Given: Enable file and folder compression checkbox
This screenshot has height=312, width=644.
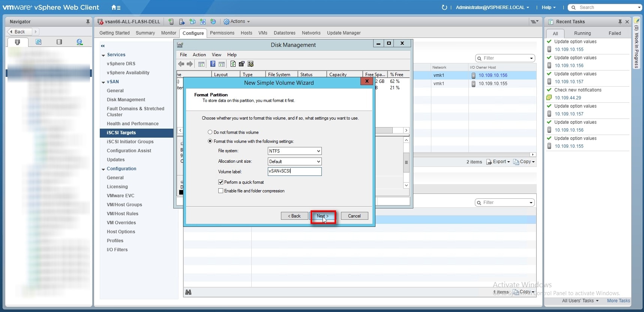Looking at the screenshot, I should (221, 191).
